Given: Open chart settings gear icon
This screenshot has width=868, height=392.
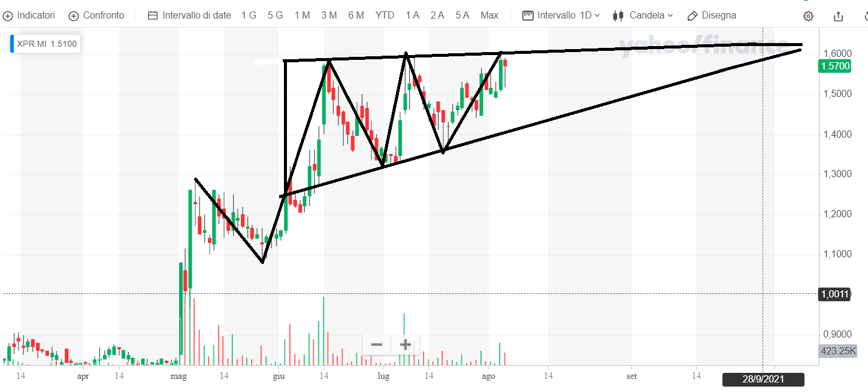Looking at the screenshot, I should pos(808,16).
